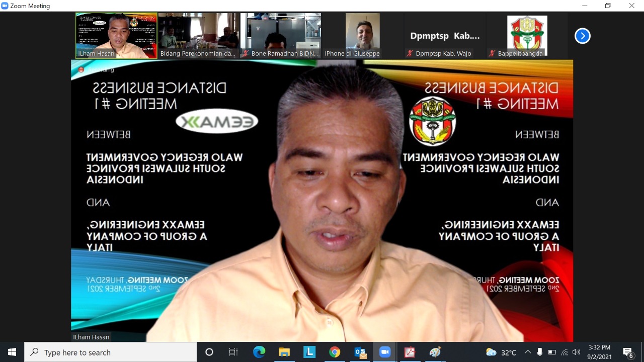Viewport: 644px width, 362px height.
Task: Launch Microsoft Edge from the taskbar
Action: (259, 352)
